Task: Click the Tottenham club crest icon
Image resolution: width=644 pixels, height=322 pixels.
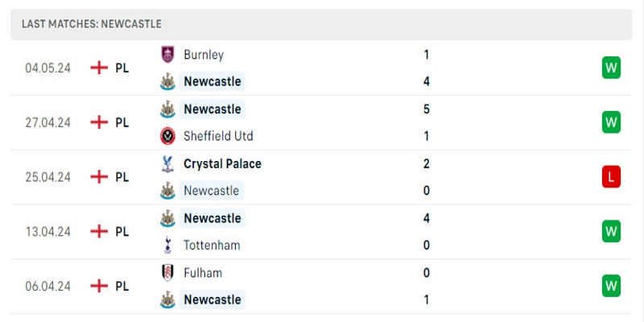Action: coord(167,246)
